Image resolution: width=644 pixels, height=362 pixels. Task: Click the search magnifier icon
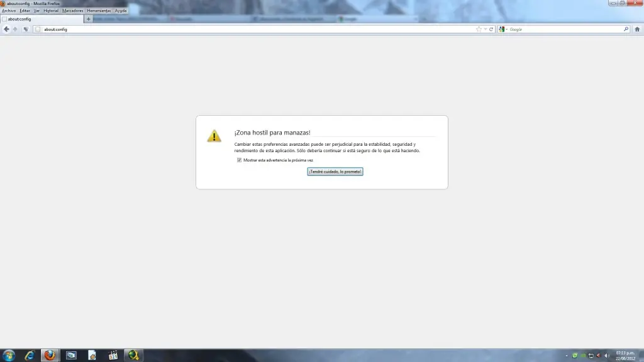626,29
